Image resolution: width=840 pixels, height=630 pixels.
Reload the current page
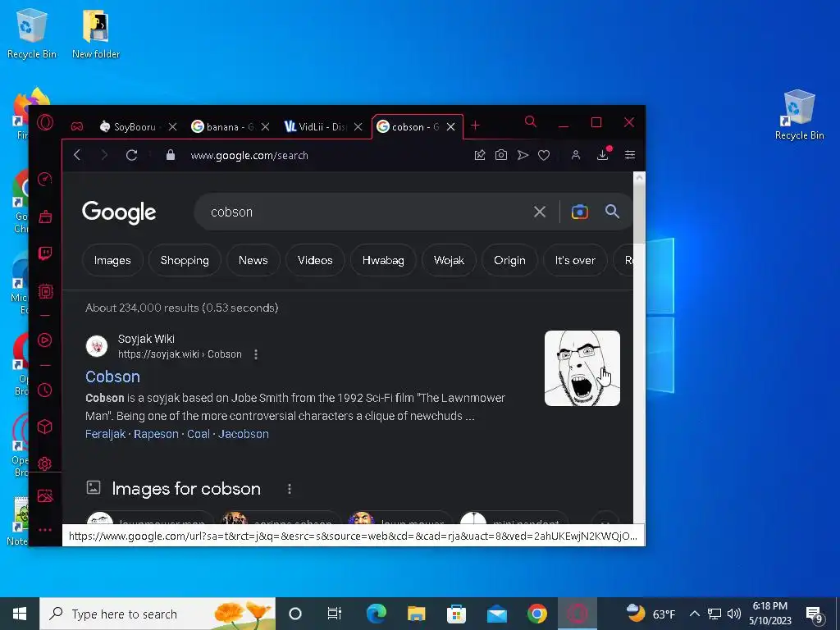point(131,155)
